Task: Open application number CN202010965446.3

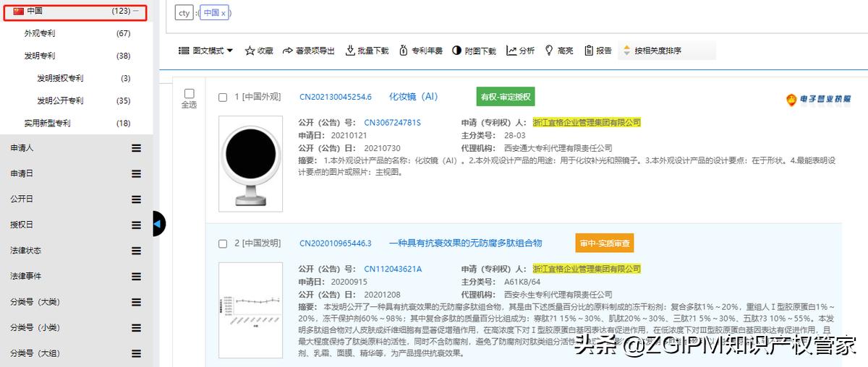Action: (x=336, y=243)
